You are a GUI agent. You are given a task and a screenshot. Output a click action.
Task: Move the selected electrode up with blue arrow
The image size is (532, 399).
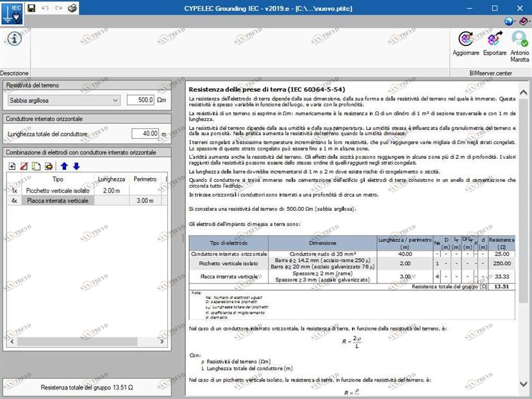pos(64,165)
